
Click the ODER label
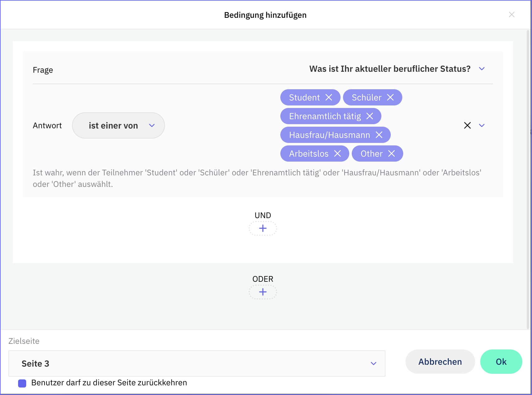[x=263, y=279]
